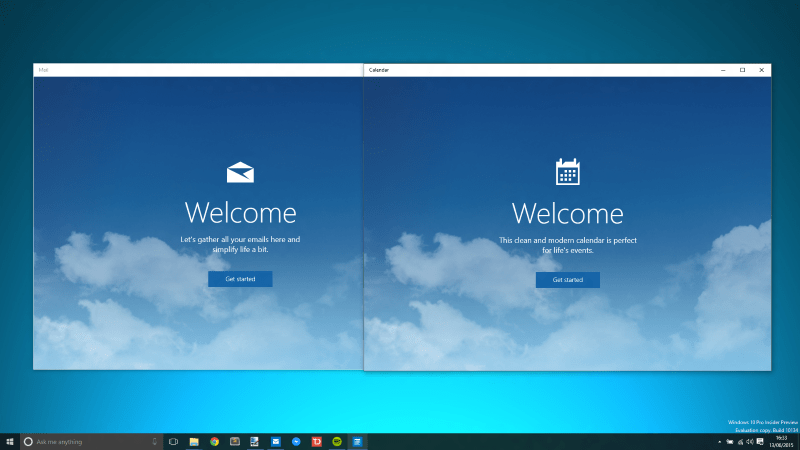800x450 pixels.
Task: Launch File Explorer from the taskbar
Action: point(194,441)
